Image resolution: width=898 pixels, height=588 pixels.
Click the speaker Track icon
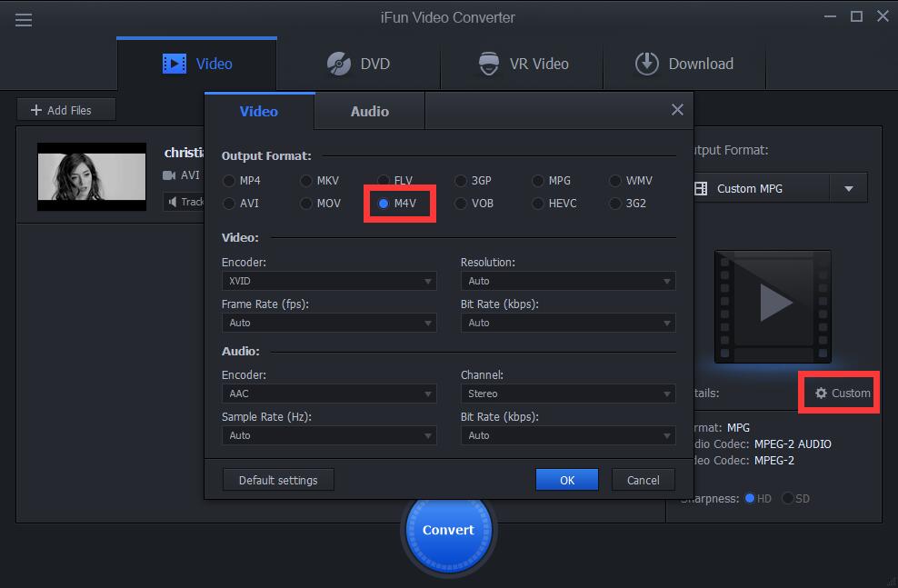(x=173, y=202)
